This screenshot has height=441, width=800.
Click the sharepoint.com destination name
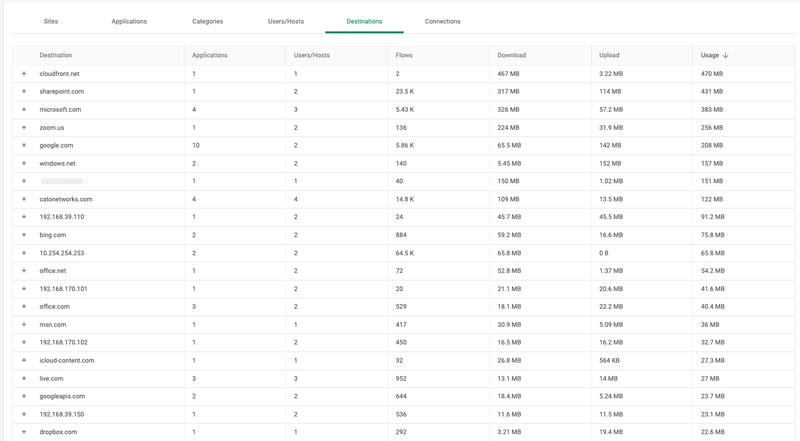[62, 91]
